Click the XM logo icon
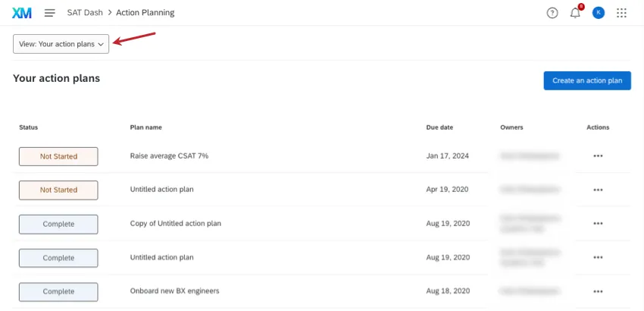Image resolution: width=644 pixels, height=311 pixels. [22, 13]
